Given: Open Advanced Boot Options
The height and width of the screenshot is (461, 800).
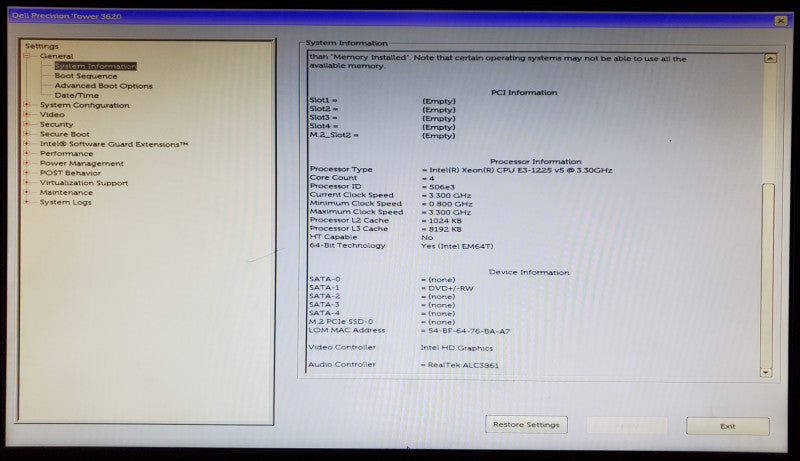Looking at the screenshot, I should (x=104, y=86).
